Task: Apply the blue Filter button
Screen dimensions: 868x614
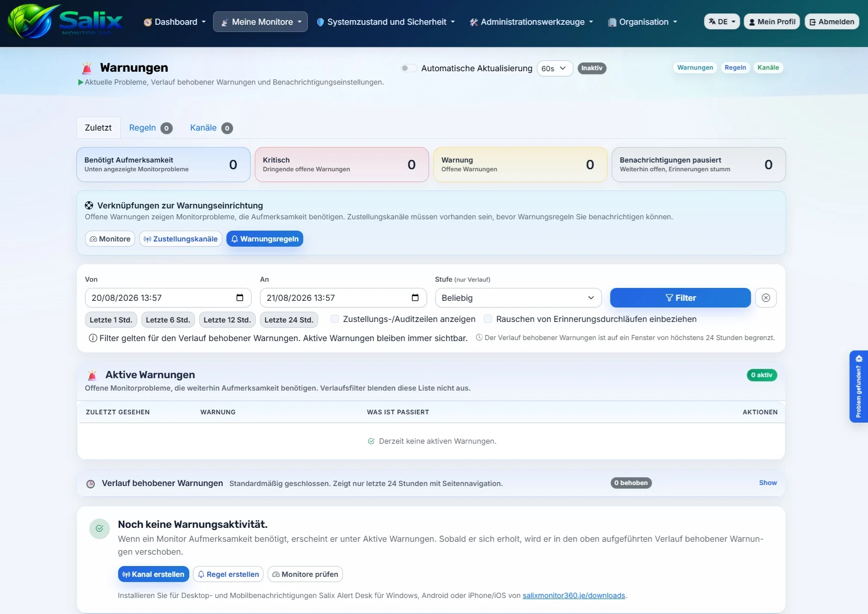Action: pos(680,298)
